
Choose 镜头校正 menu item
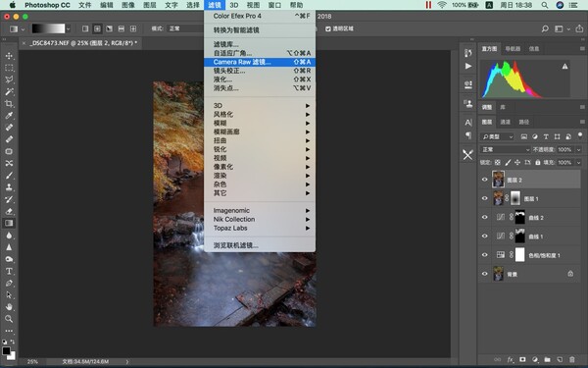pos(260,71)
